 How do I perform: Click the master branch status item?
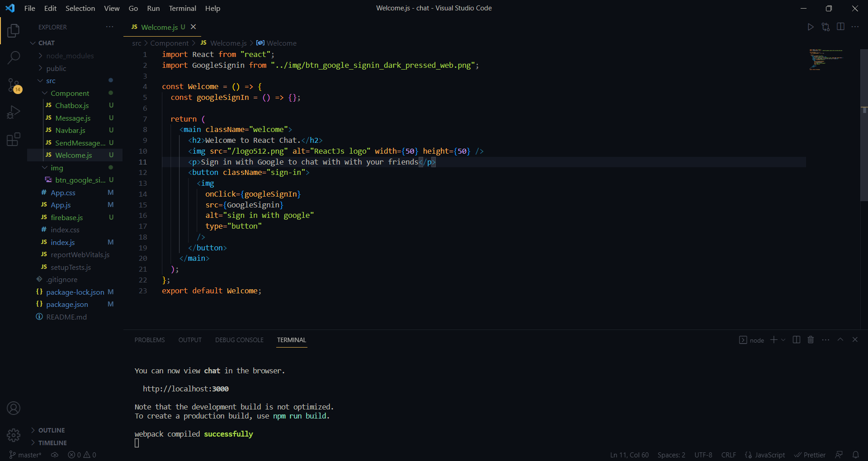click(25, 455)
